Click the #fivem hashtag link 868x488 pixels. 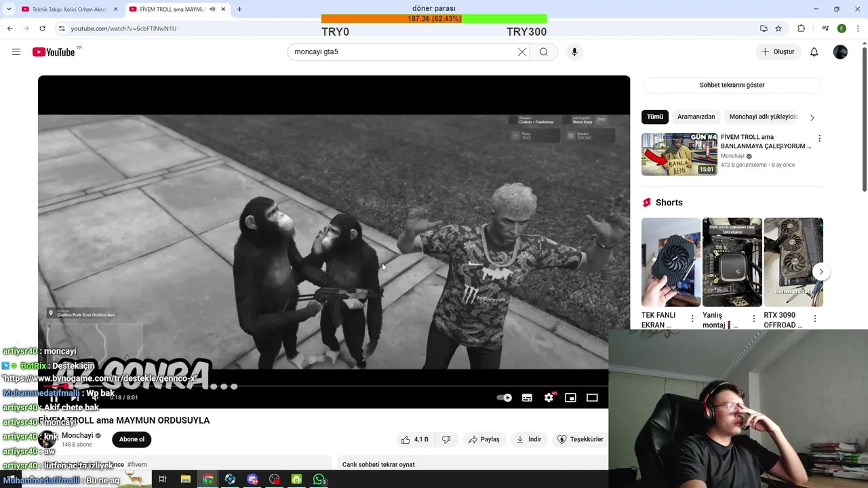(x=137, y=464)
